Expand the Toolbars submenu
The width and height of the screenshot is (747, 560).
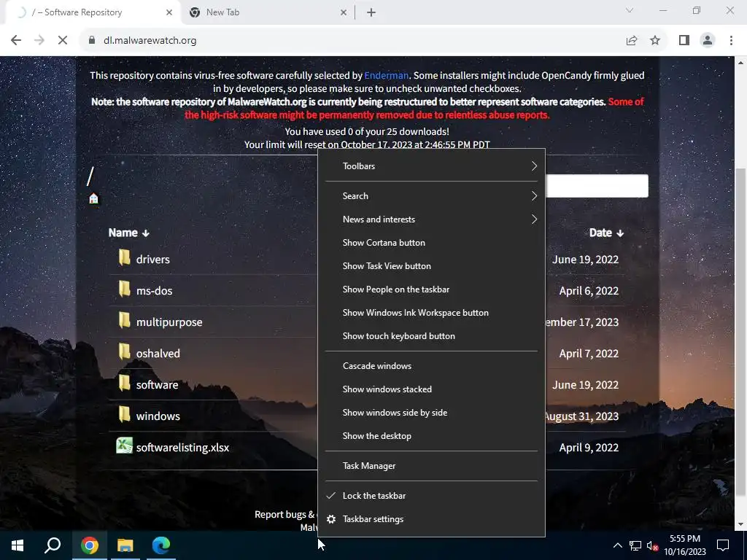pos(431,166)
